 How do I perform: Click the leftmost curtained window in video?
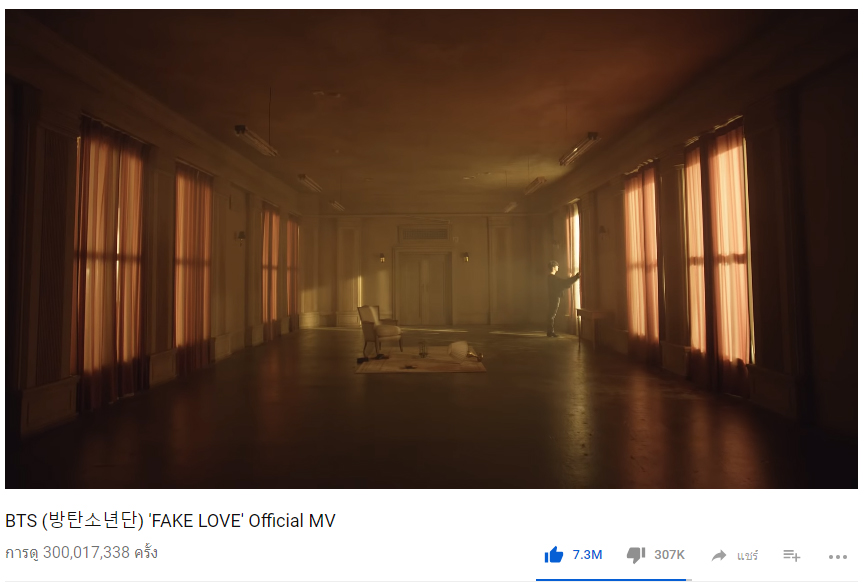pos(109,259)
